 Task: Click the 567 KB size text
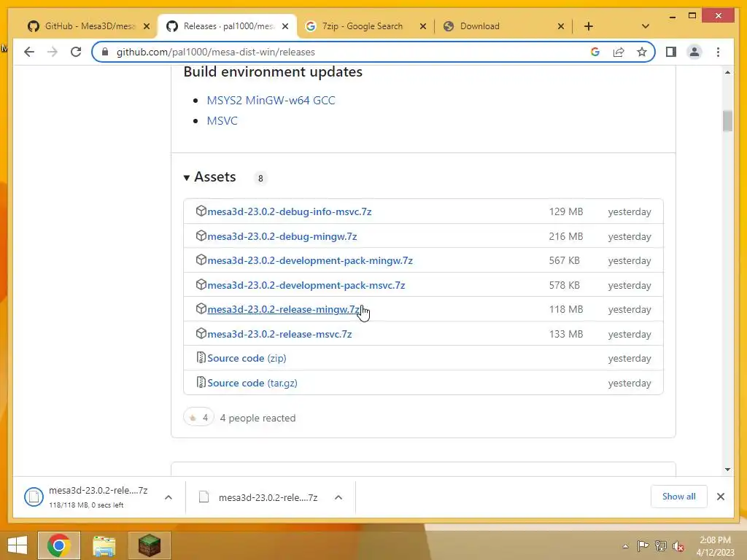[565, 260]
